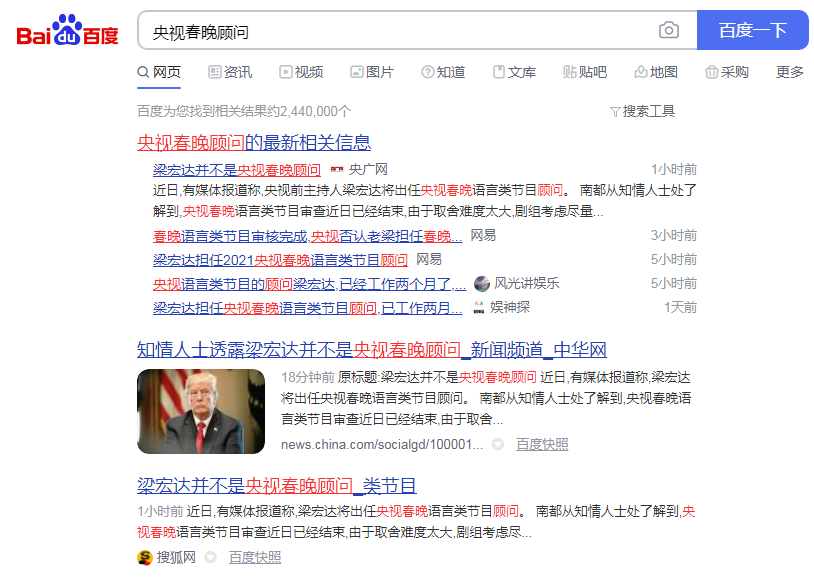Open the 知情人士透露梁宏达 中华网 result
The height and width of the screenshot is (581, 814).
(x=372, y=350)
